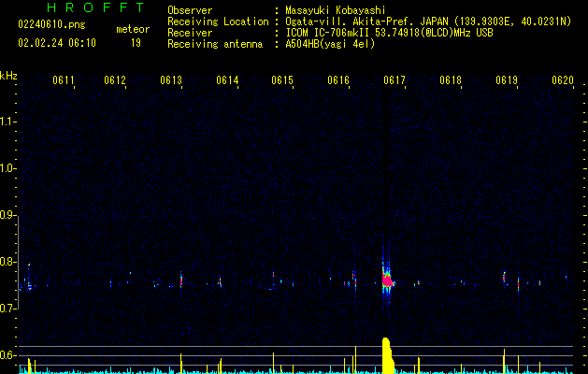Click the 0.8 kHz axis label

pyautogui.click(x=8, y=262)
